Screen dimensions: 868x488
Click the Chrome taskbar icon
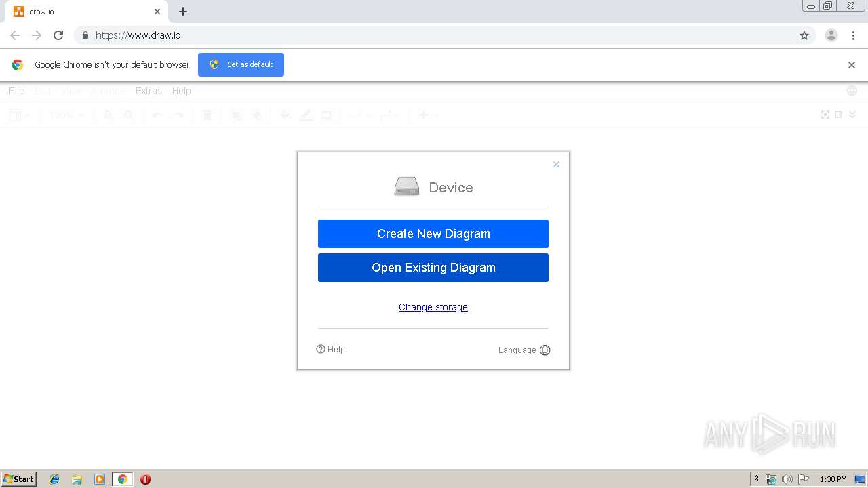point(122,479)
